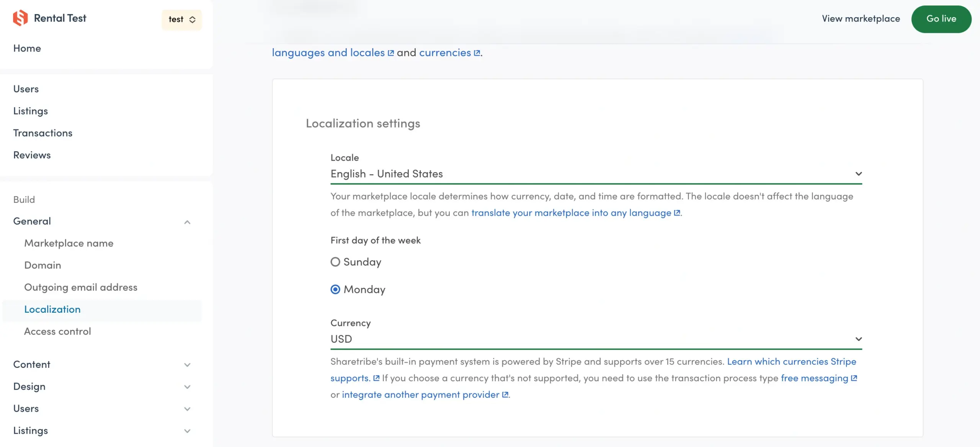Select Monday as first day
980x447 pixels.
tap(335, 289)
